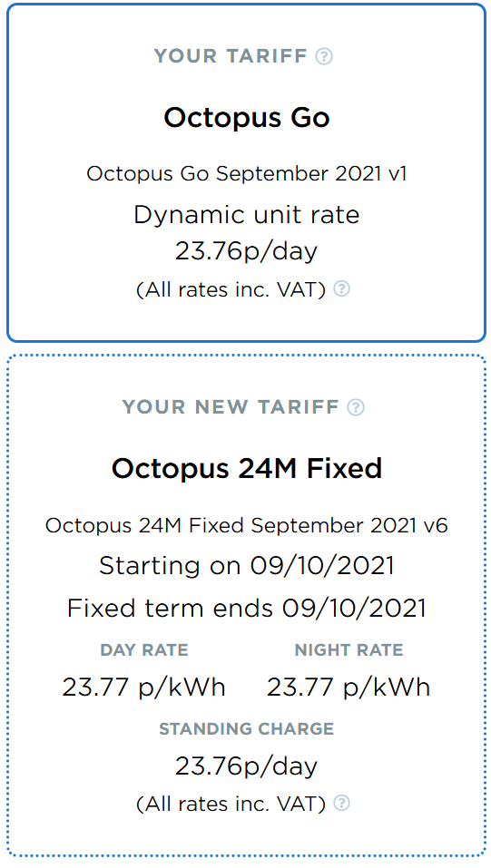
Task: Click VAT help icon in 24M Fixed card
Action: click(x=342, y=804)
